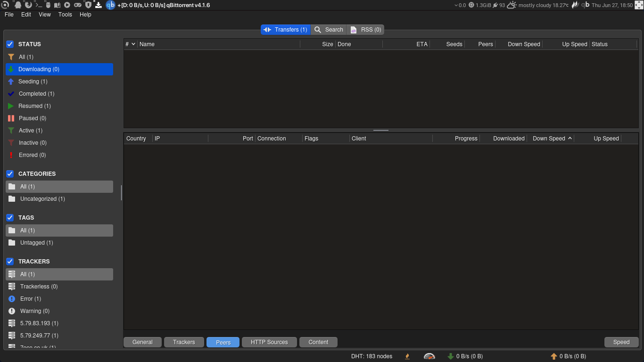Image resolution: width=644 pixels, height=362 pixels.
Task: Toggle the CATEGORIES section checkbox
Action: [x=10, y=174]
